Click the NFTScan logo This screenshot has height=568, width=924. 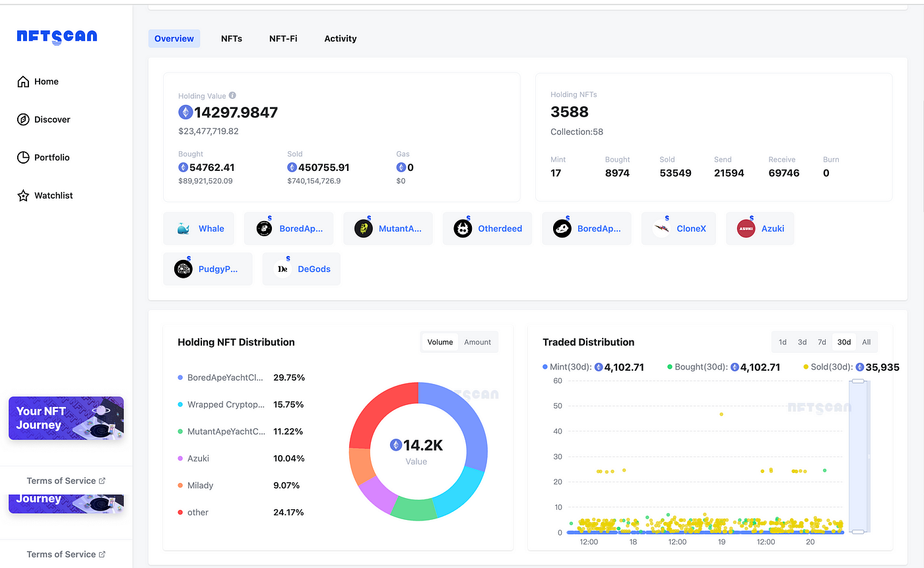tap(57, 37)
